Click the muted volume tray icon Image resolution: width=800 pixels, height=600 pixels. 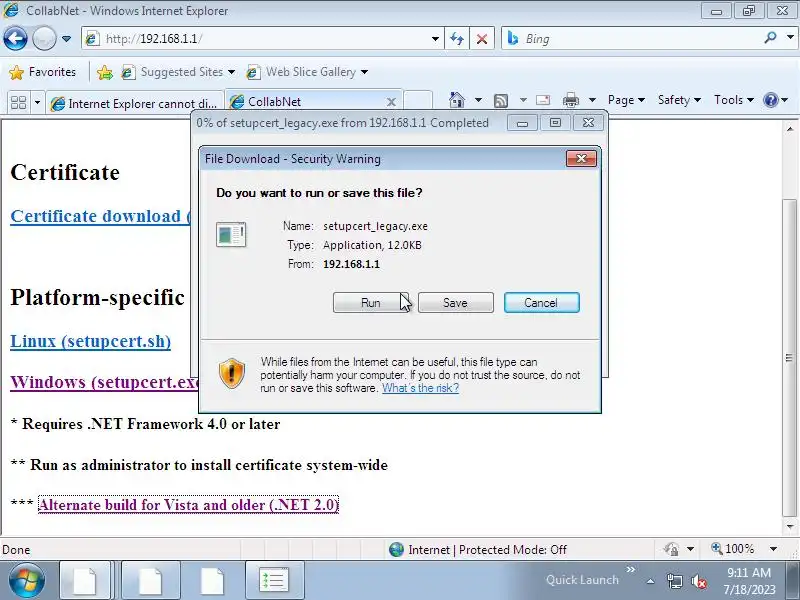point(698,581)
